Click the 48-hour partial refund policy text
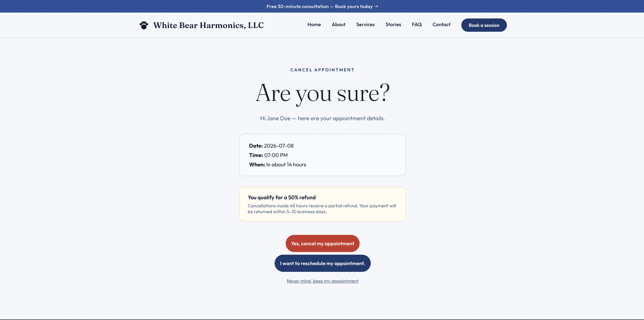 pos(322,209)
